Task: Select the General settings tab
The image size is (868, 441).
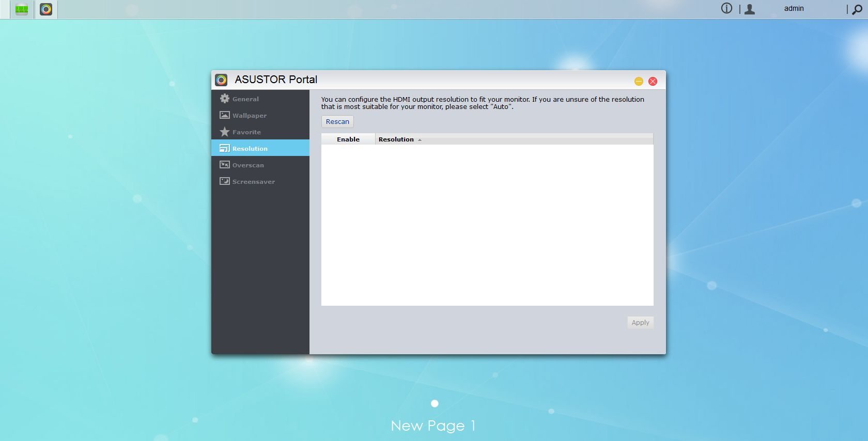Action: tap(260, 99)
